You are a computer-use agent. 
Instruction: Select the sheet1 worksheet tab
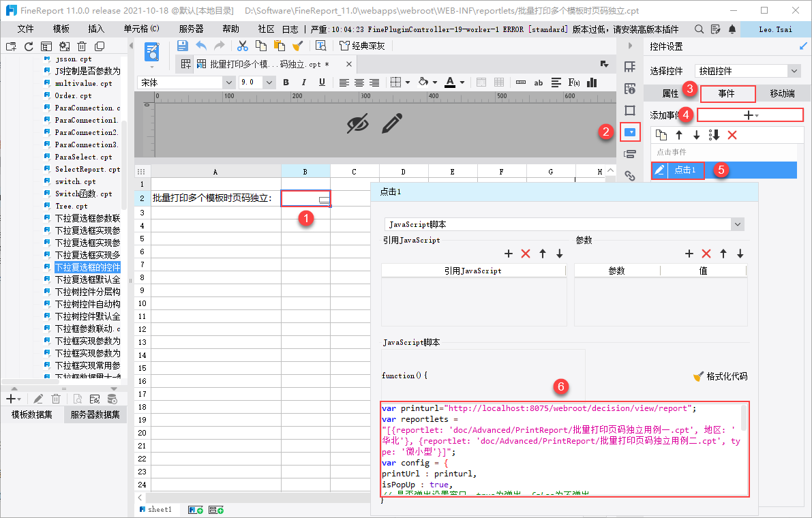[x=155, y=510]
